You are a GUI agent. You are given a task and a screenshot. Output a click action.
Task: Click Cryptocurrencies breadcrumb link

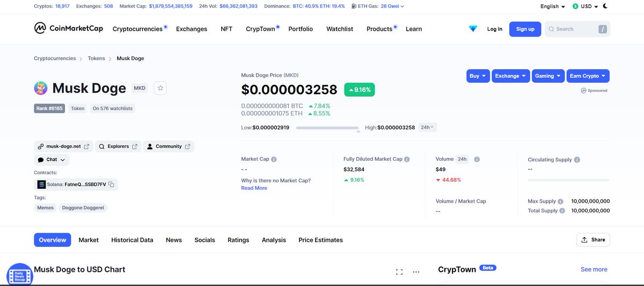pyautogui.click(x=54, y=58)
